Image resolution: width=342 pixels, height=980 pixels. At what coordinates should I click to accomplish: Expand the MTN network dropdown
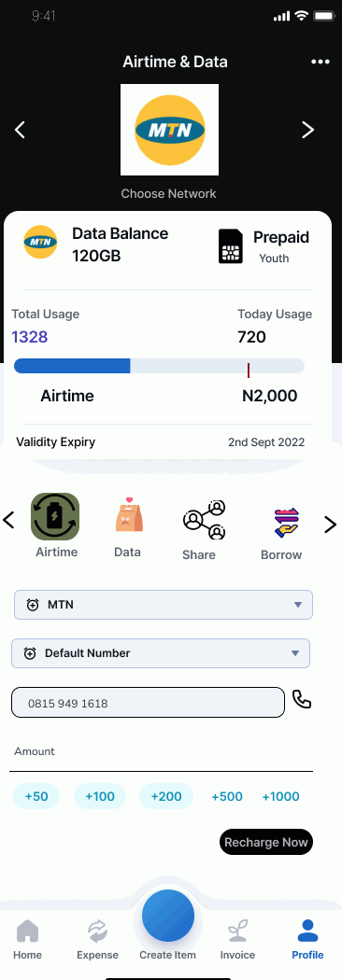click(x=164, y=605)
